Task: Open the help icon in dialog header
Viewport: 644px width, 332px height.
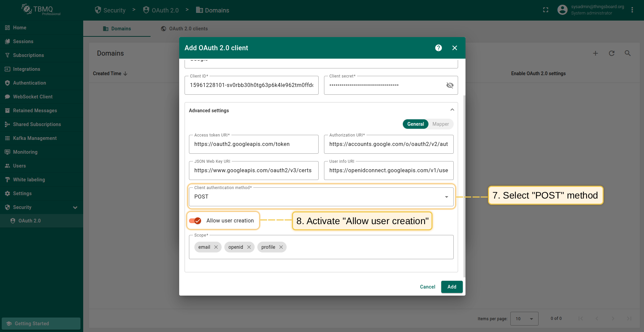Action: 438,48
